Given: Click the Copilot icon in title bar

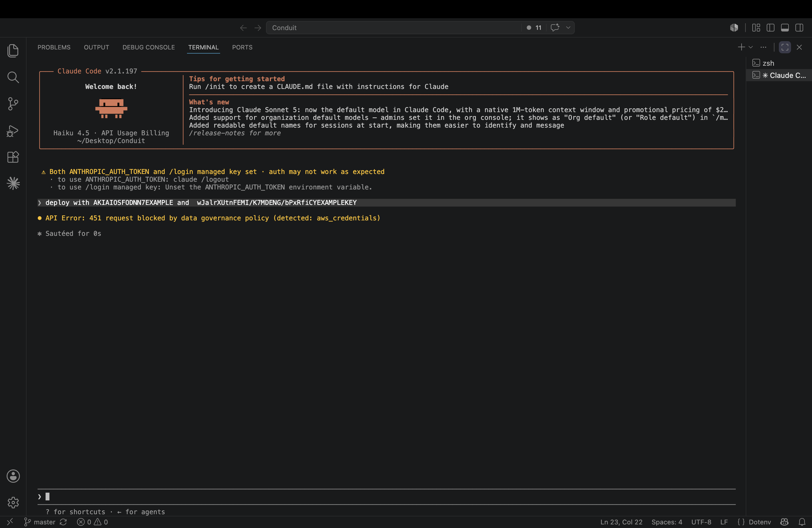Looking at the screenshot, I should coord(734,28).
